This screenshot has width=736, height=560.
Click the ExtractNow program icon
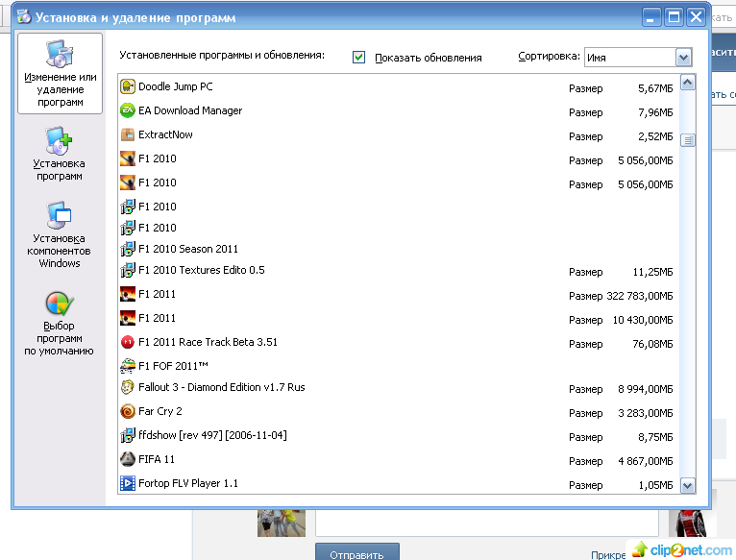[127, 134]
